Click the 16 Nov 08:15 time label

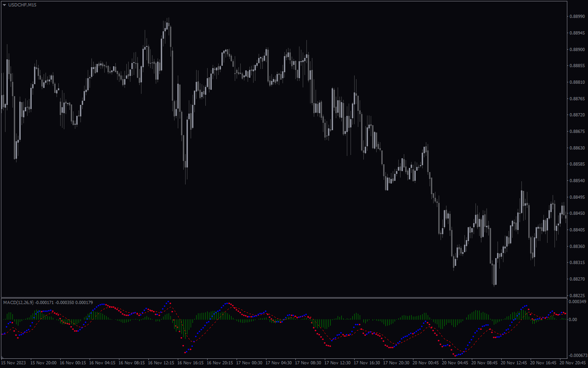click(x=132, y=363)
